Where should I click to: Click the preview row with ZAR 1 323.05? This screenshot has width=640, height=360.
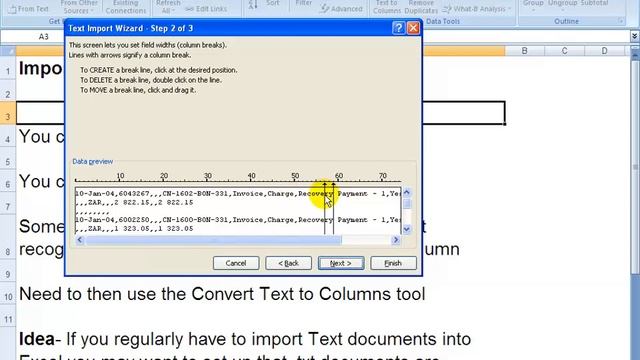click(135, 229)
